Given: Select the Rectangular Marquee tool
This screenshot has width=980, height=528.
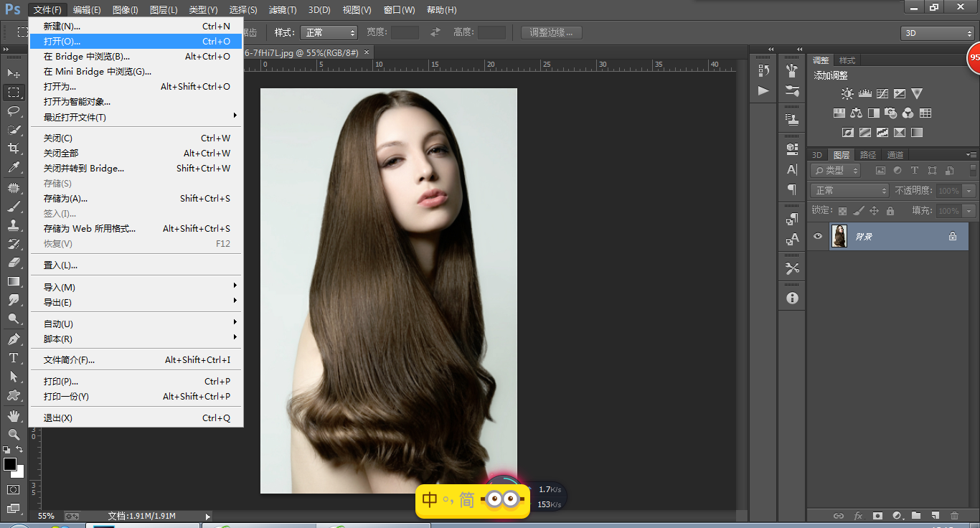Looking at the screenshot, I should 14,92.
